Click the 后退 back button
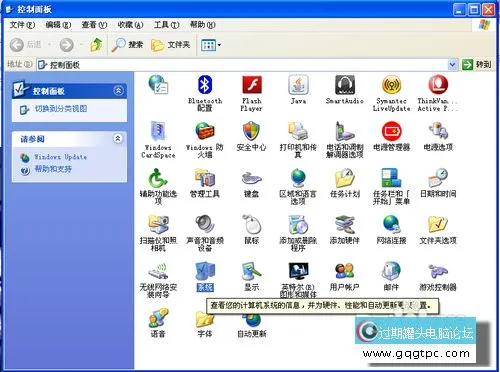 point(26,45)
